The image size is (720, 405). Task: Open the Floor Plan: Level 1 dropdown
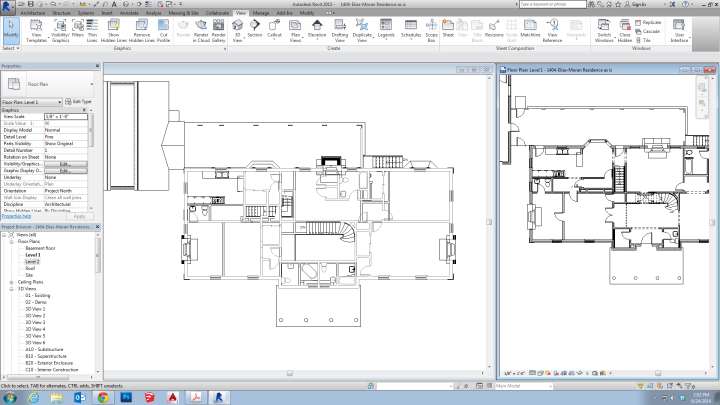(29, 101)
